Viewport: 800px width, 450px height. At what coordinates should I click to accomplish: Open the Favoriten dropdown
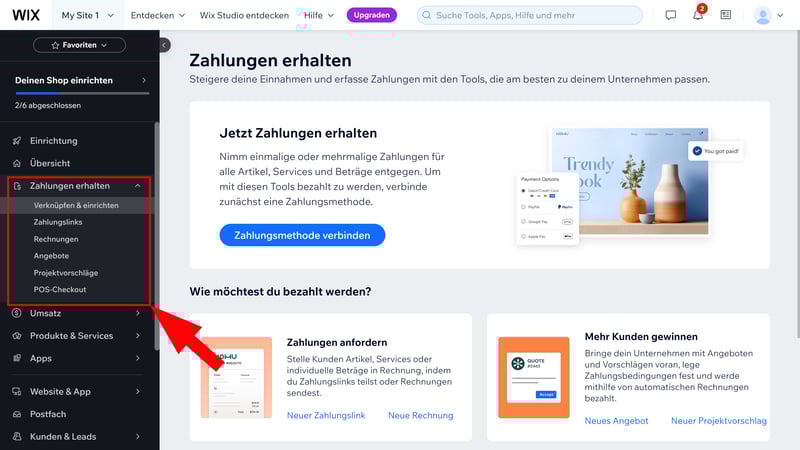(x=80, y=45)
